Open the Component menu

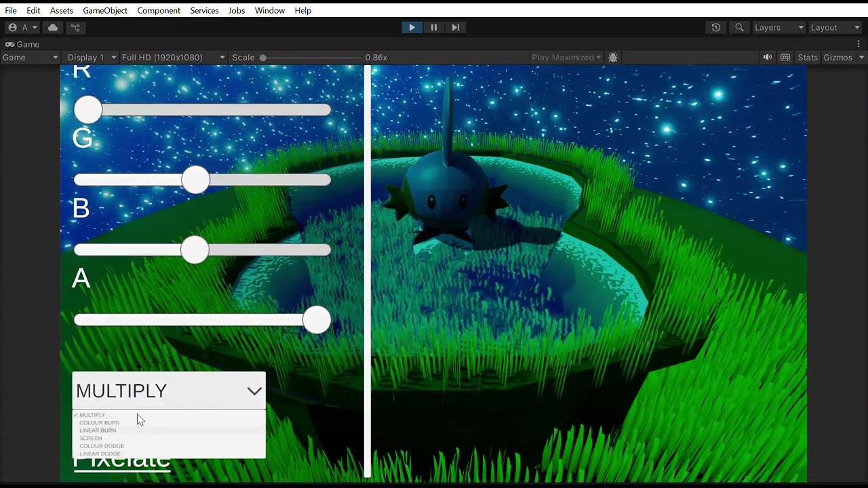(159, 10)
